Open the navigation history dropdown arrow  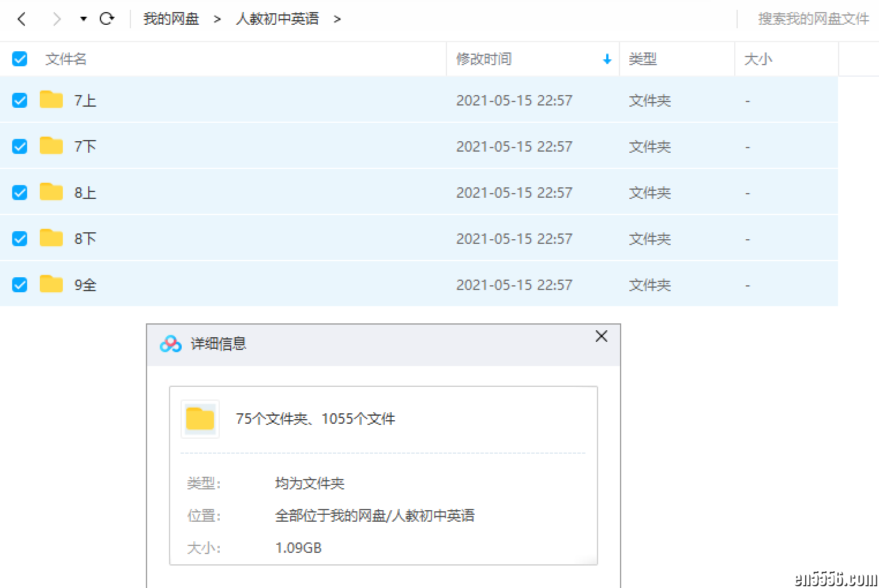click(x=84, y=19)
